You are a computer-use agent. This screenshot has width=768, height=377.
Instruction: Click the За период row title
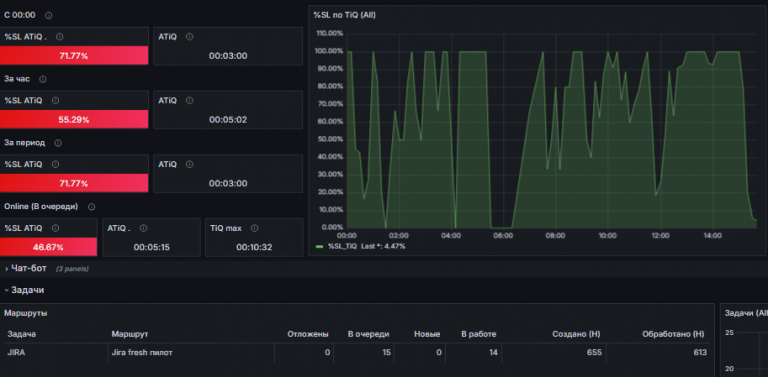(24, 143)
